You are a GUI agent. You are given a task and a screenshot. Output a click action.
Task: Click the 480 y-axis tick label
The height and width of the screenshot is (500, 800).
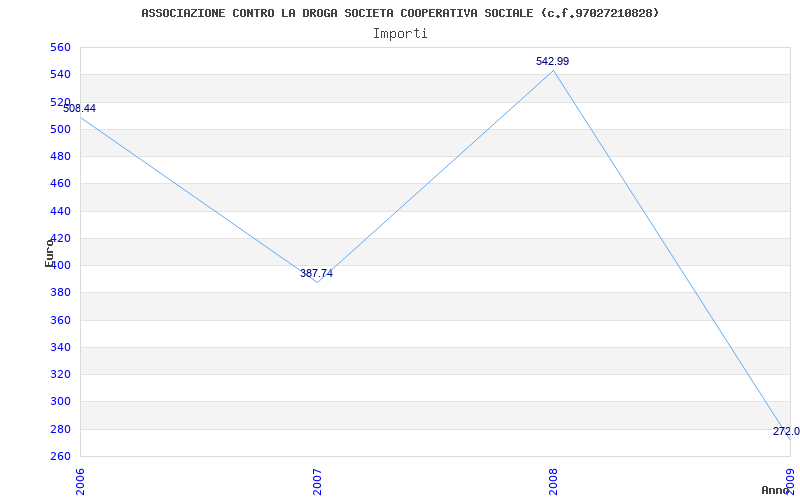60,157
